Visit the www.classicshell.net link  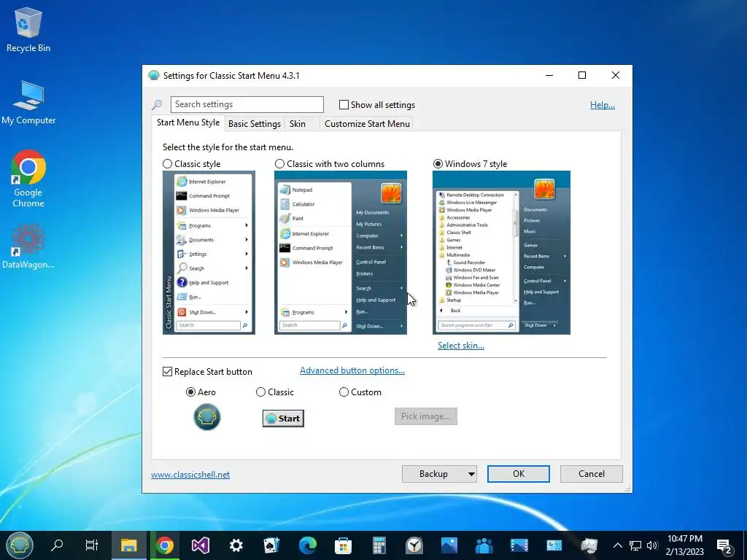(190, 474)
